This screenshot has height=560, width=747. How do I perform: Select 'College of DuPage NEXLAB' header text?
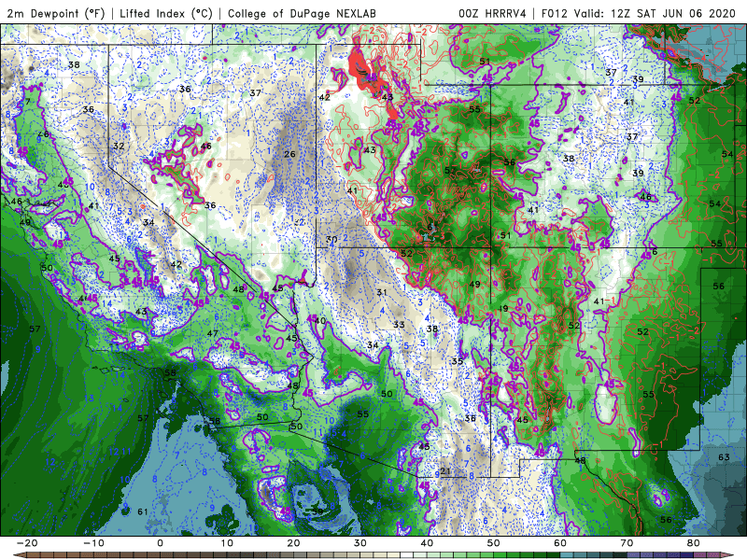(x=302, y=13)
